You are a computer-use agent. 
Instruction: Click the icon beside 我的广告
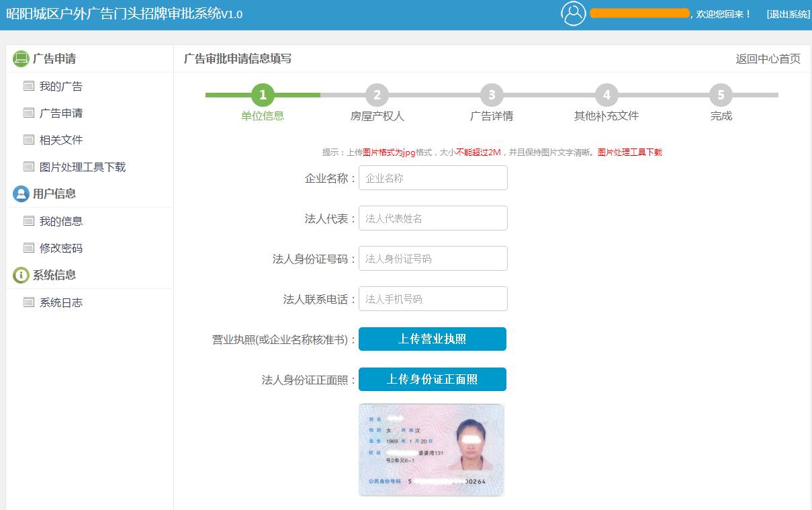click(28, 86)
